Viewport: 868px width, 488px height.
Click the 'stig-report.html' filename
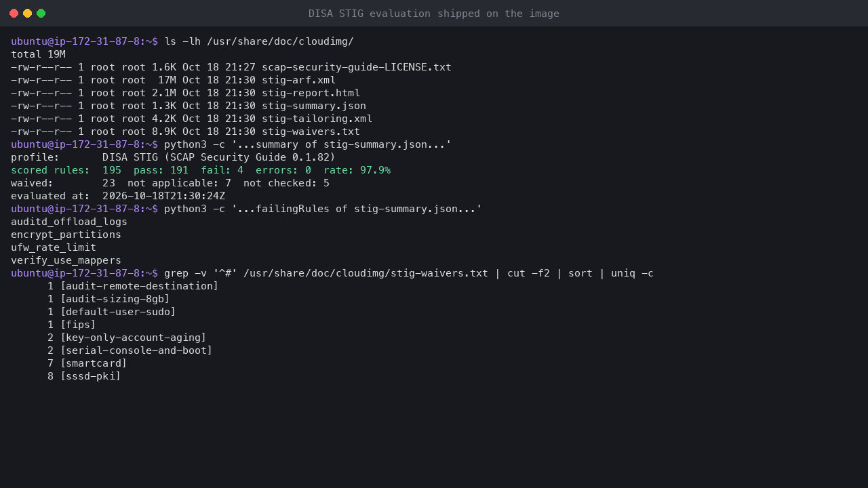(311, 93)
